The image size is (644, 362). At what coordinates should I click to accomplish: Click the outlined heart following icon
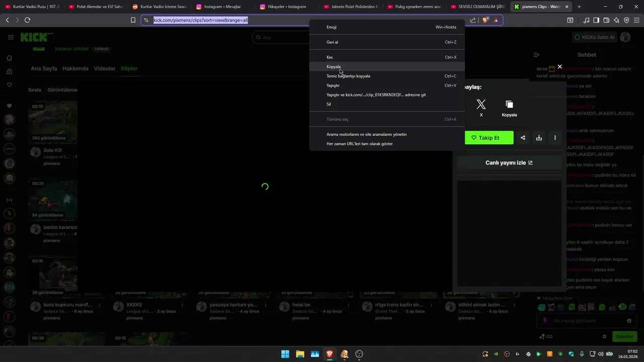tap(9, 84)
